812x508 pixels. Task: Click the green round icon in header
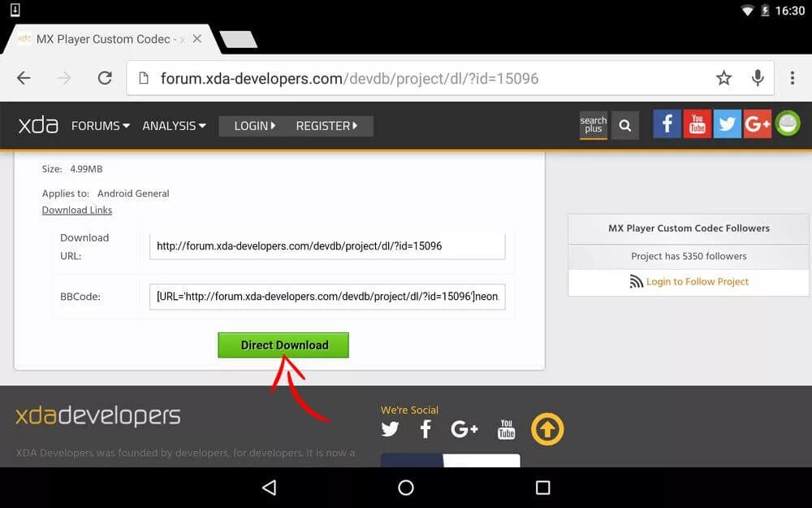coord(788,124)
